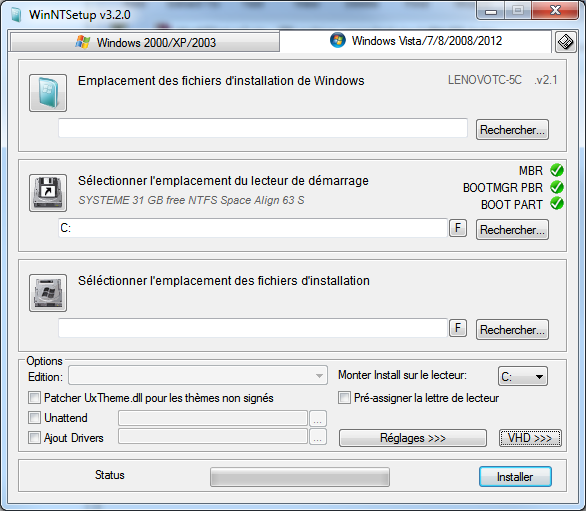Select the Windows Vista/7/8/2008/2012 tab

(x=416, y=41)
